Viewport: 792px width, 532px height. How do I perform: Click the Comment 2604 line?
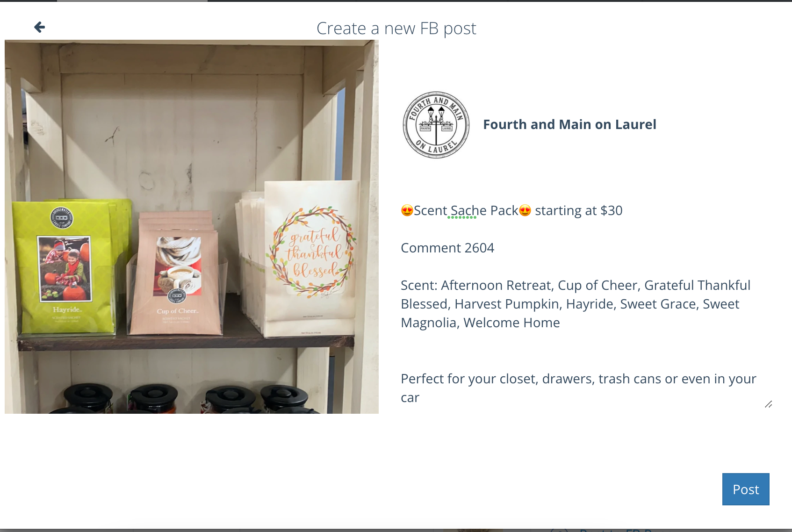click(447, 248)
